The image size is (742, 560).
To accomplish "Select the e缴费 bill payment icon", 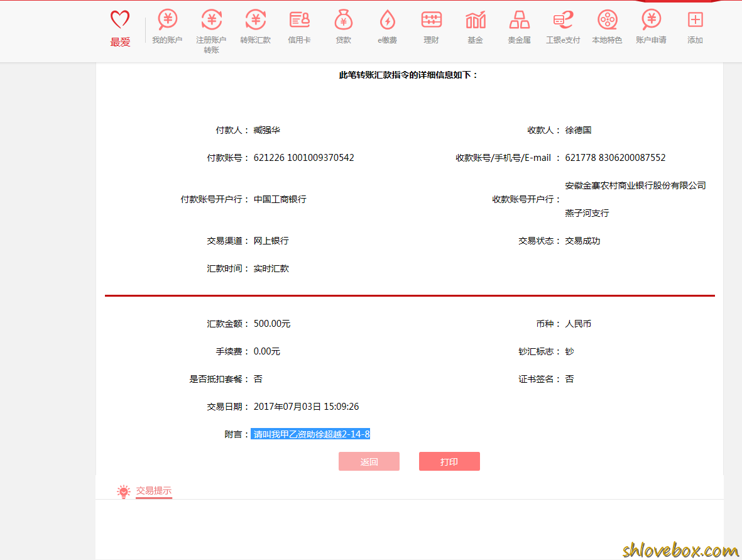I will (387, 19).
